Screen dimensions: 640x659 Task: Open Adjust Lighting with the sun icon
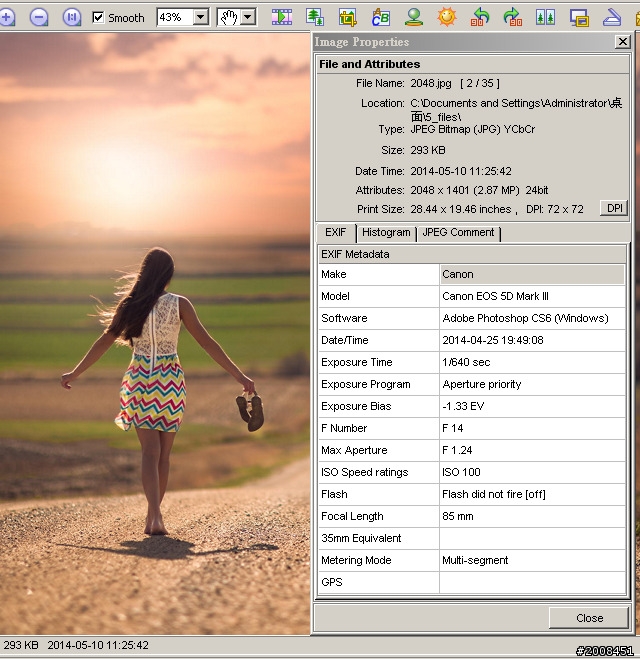point(446,17)
